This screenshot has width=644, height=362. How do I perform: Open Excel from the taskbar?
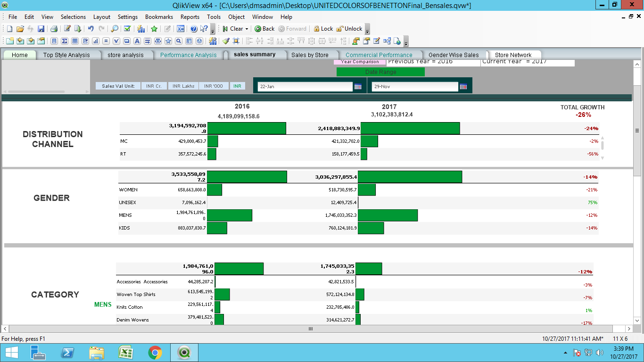pos(126,353)
